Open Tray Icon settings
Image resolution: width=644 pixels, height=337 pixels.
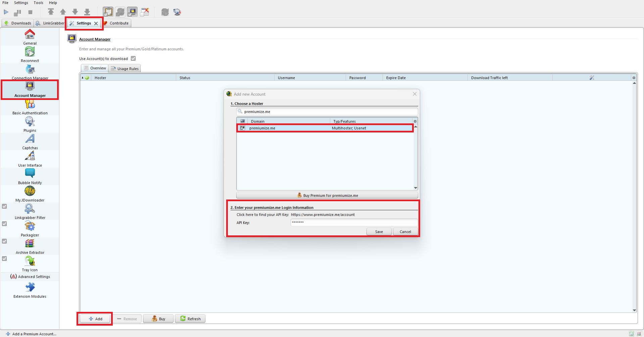tap(30, 264)
